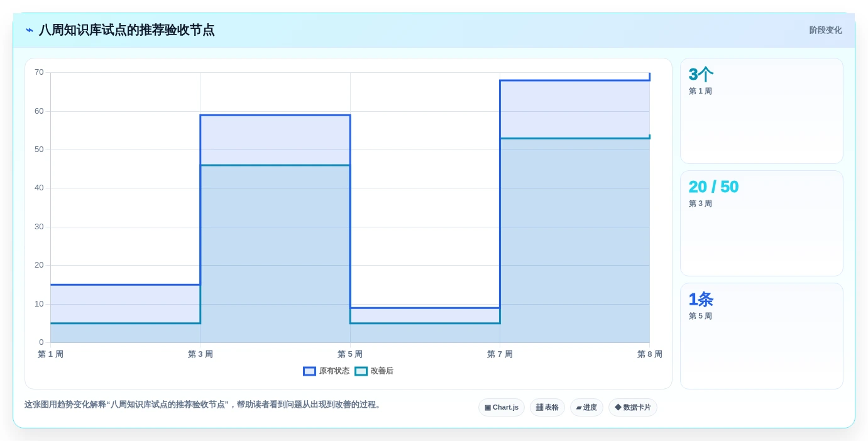The image size is (868, 441).
Task: Open the 20 / 50 第 3 周 card
Action: 762,224
